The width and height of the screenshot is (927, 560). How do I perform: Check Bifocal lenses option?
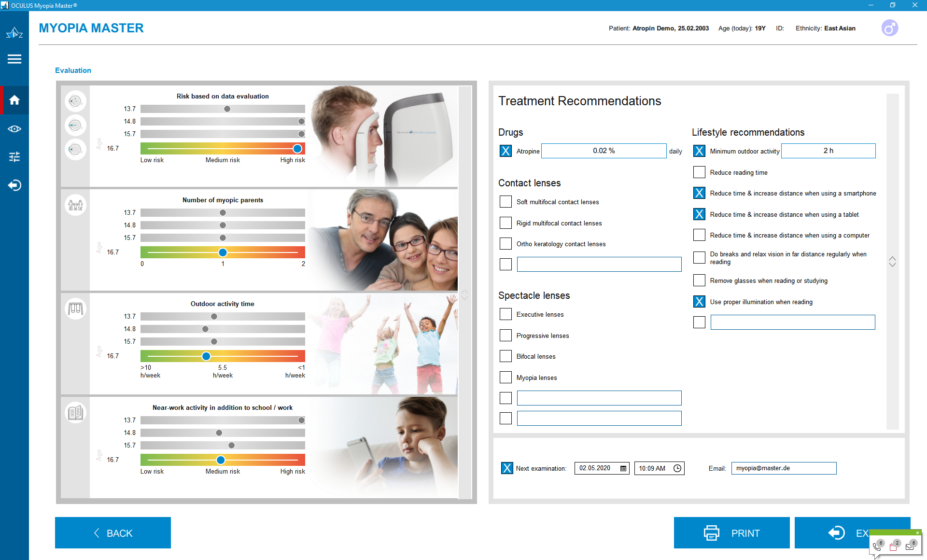[x=506, y=356]
